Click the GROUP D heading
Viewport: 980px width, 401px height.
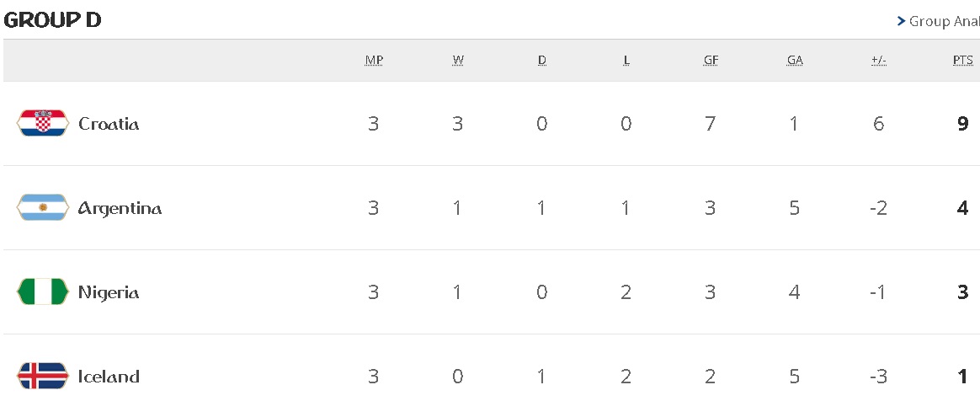tap(52, 21)
